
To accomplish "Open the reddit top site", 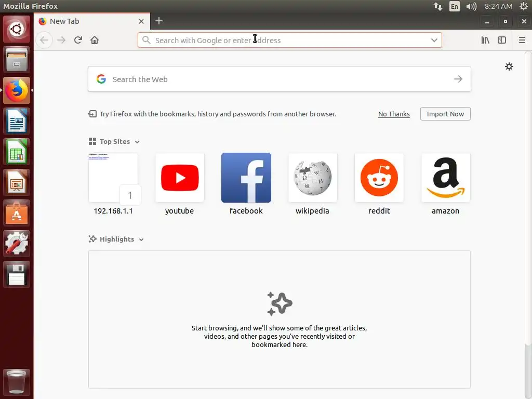I will [379, 184].
